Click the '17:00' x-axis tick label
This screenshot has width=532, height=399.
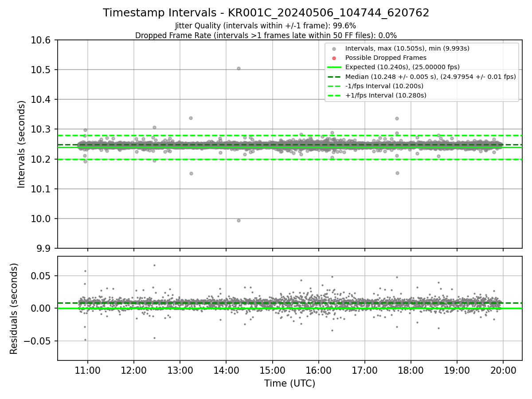coord(364,370)
